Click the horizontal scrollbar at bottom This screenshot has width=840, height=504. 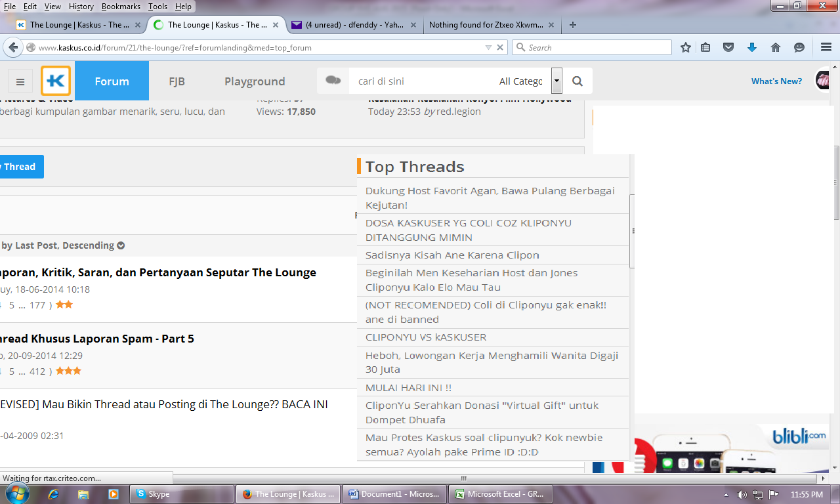pos(463,478)
